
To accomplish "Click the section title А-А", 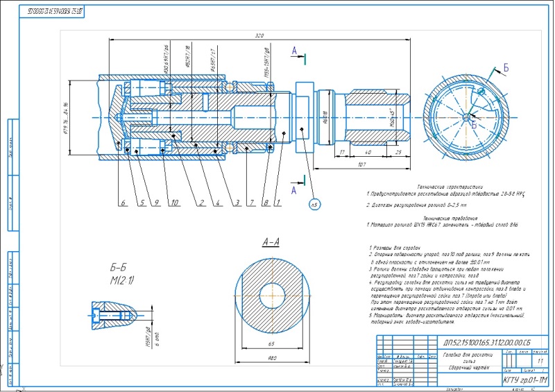I will (x=271, y=242).
